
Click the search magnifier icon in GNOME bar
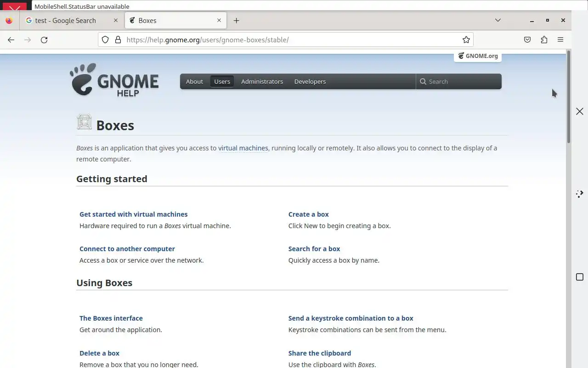pos(423,81)
